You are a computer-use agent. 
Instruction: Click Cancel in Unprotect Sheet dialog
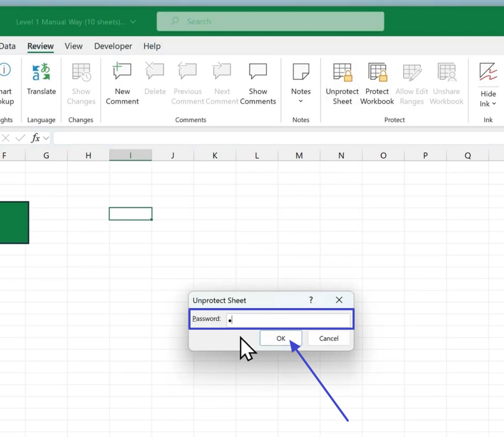point(329,338)
